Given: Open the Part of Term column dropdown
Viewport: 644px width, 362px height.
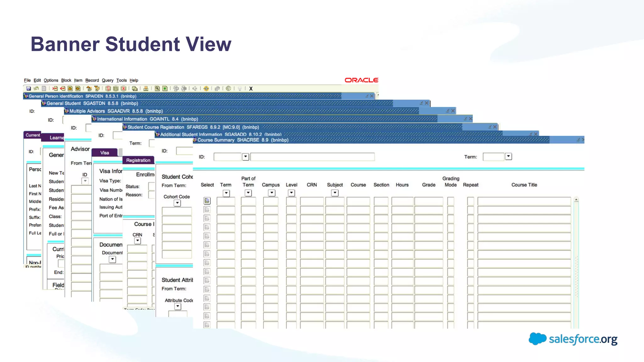Looking at the screenshot, I should coord(248,193).
